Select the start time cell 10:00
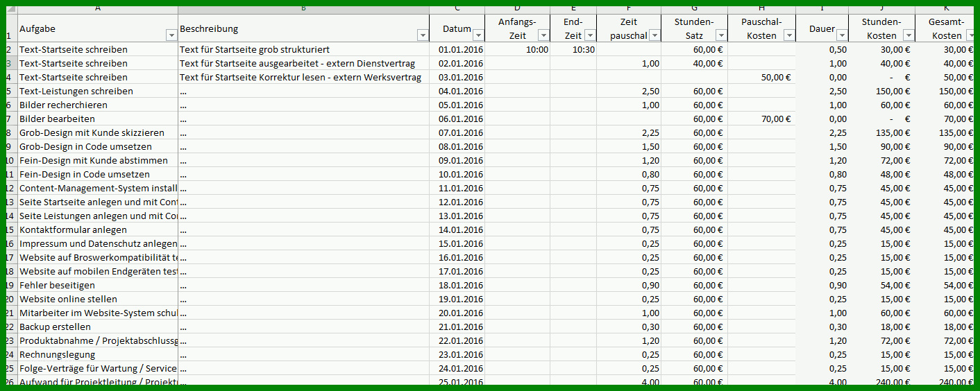The width and height of the screenshot is (980, 391). (x=517, y=49)
